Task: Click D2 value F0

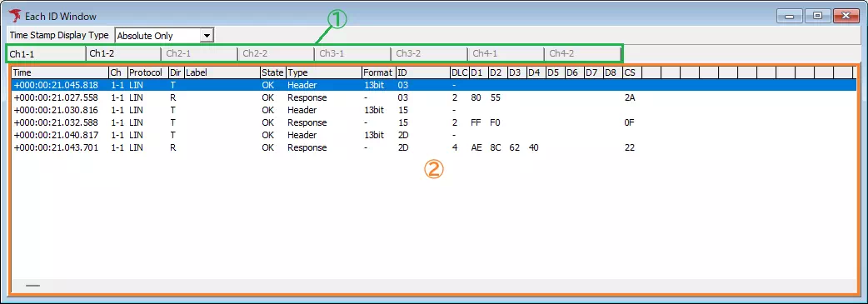Action: click(495, 122)
